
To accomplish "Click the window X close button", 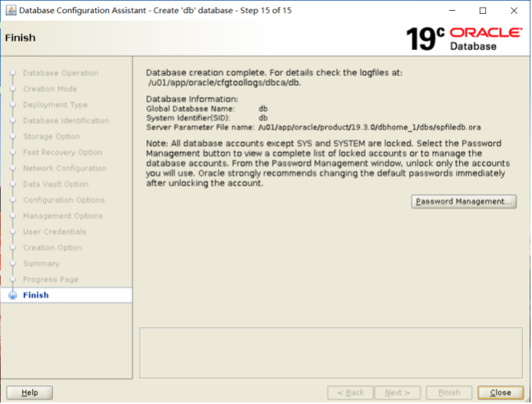I will tap(514, 11).
